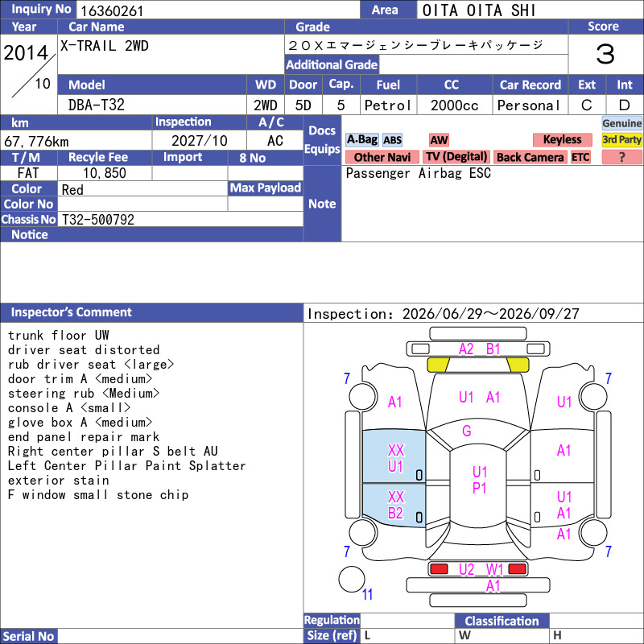This screenshot has height=644, width=644.
Task: Click comment 'glove box A <medium>'
Action: 80,422
